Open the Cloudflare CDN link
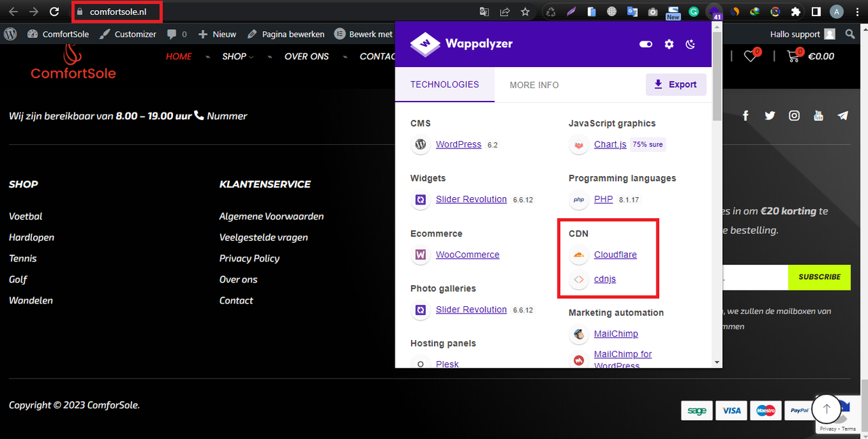This screenshot has height=439, width=868. [615, 255]
